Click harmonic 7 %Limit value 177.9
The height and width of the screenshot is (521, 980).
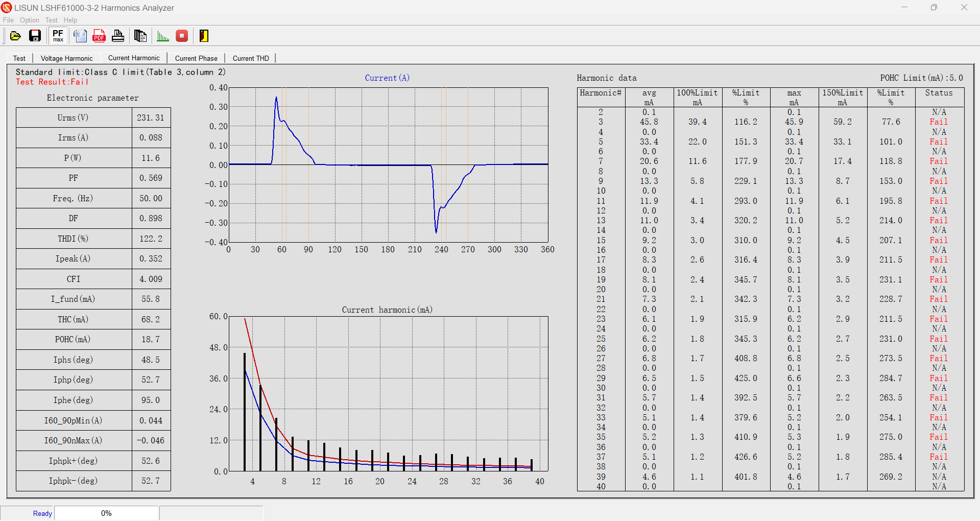pos(746,161)
